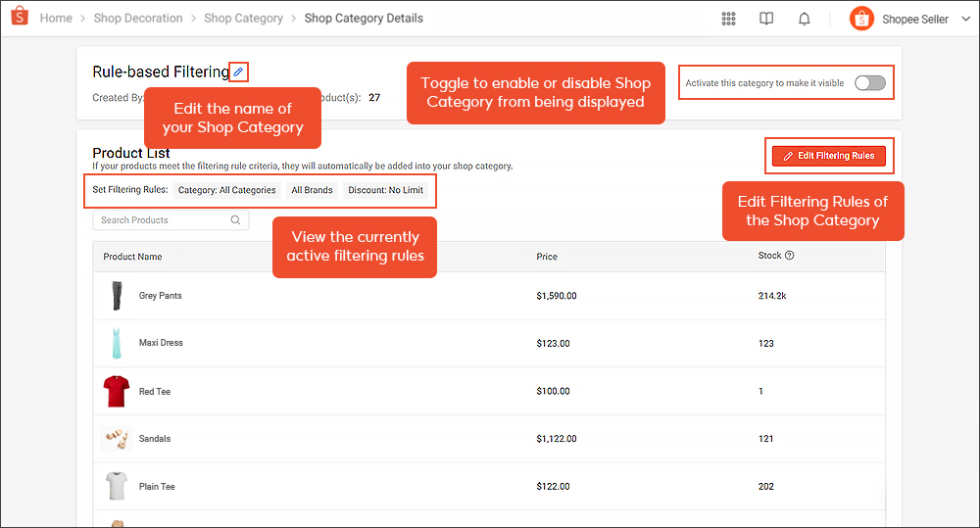Click the Red Tee thumbnail

[117, 391]
